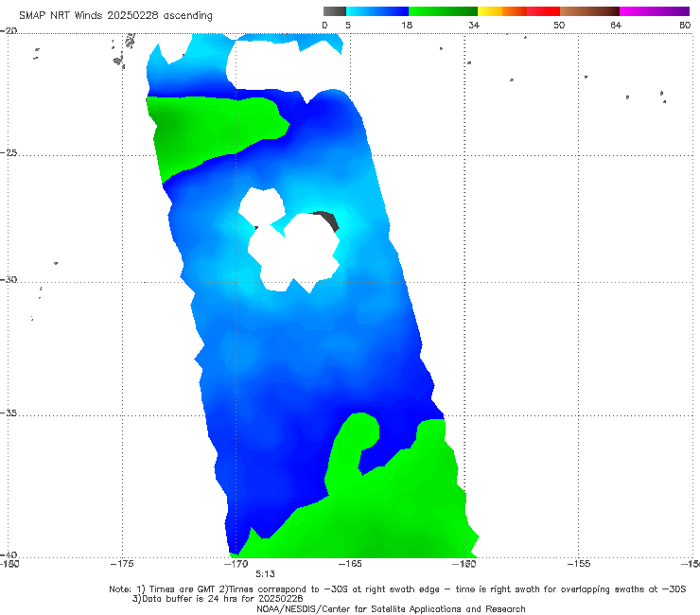The height and width of the screenshot is (615, 700).
Task: Click longitude label '-165'
Action: click(350, 564)
